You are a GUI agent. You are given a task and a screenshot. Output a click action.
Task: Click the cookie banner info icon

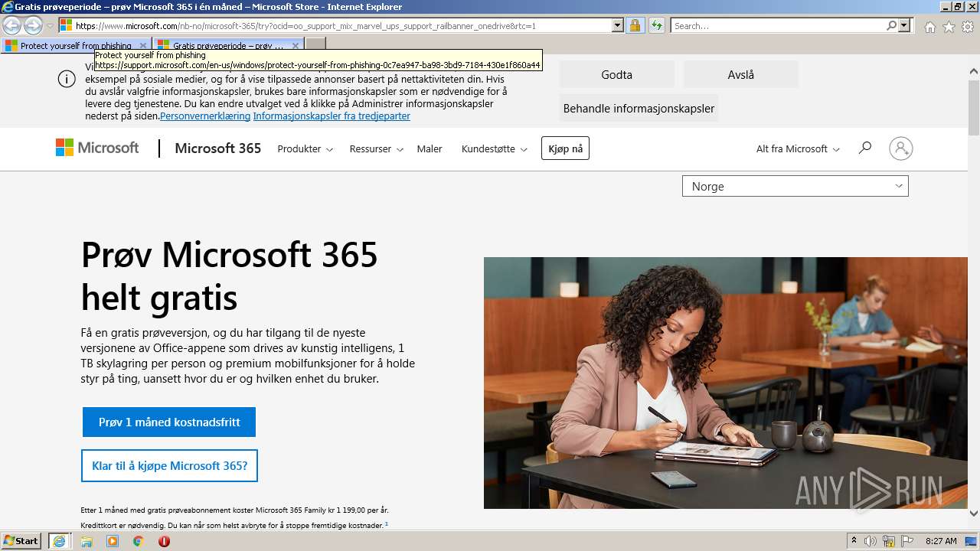click(67, 79)
